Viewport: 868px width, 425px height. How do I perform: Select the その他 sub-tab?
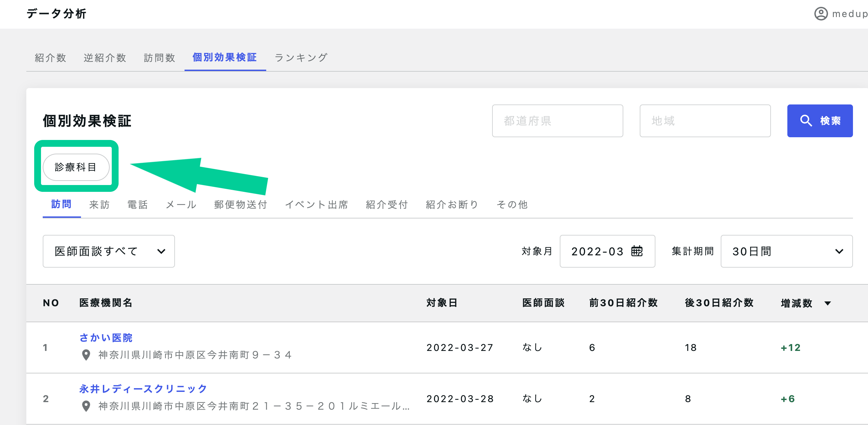(512, 204)
